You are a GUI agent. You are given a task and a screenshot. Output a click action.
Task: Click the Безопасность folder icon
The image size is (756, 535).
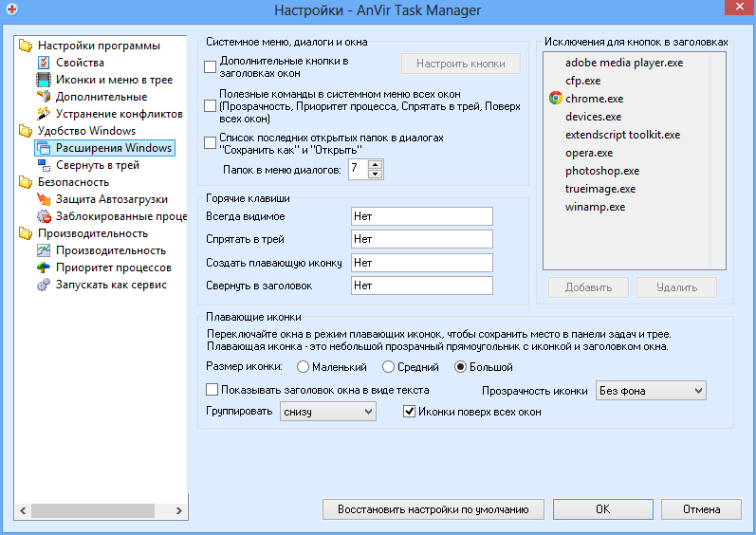pos(25,182)
